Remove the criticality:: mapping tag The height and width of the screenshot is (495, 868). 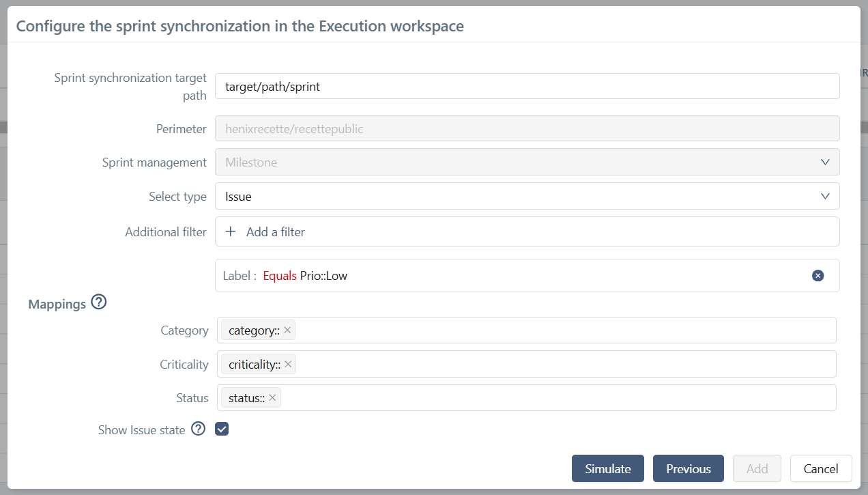tap(288, 364)
